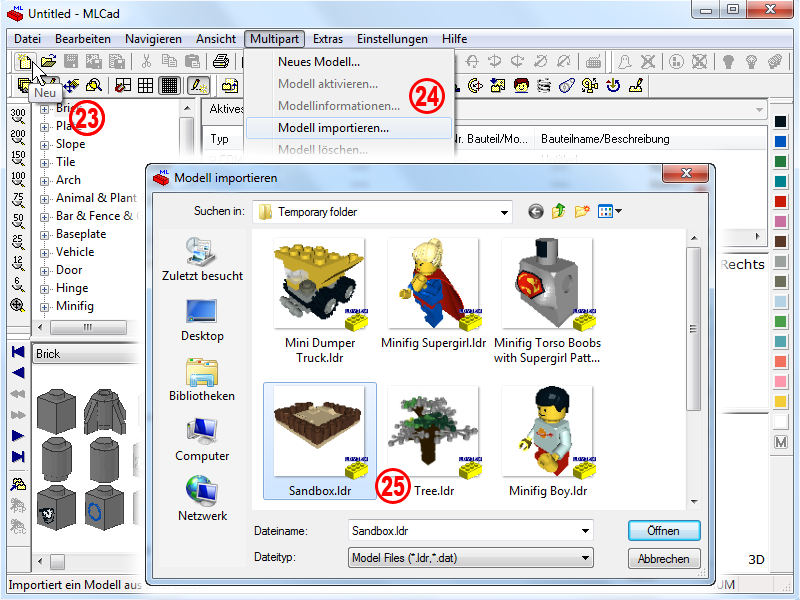Go to Bibliotheken in places bar
Viewport: 800px width, 600px height.
[202, 380]
